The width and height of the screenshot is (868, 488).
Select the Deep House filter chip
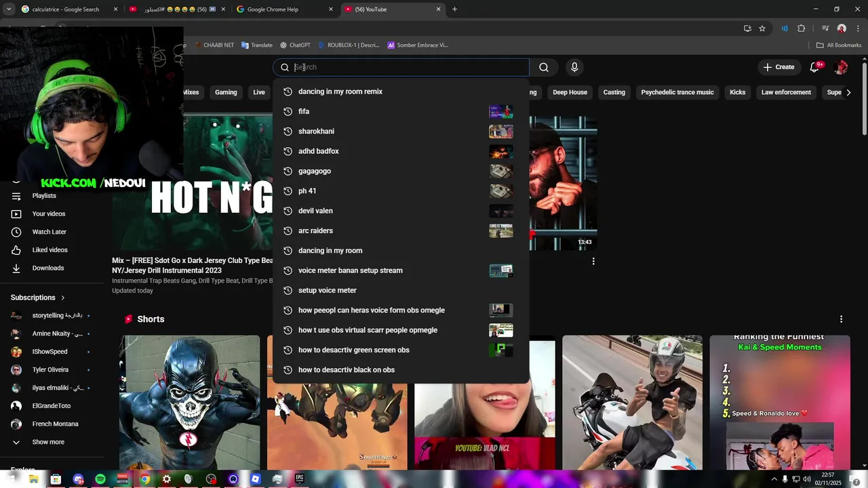pyautogui.click(x=570, y=92)
